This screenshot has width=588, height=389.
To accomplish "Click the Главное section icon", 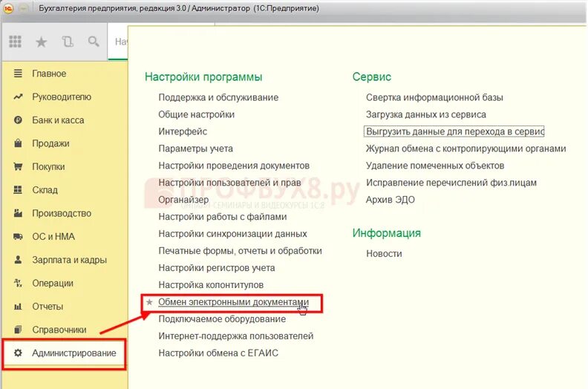I will [18, 73].
